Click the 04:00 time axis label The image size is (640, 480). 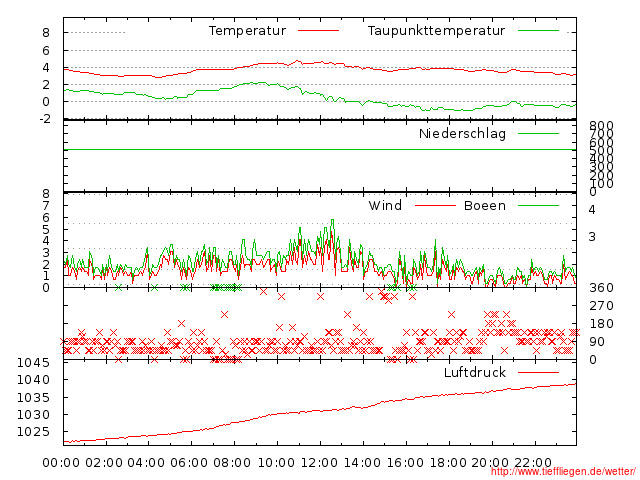146,463
